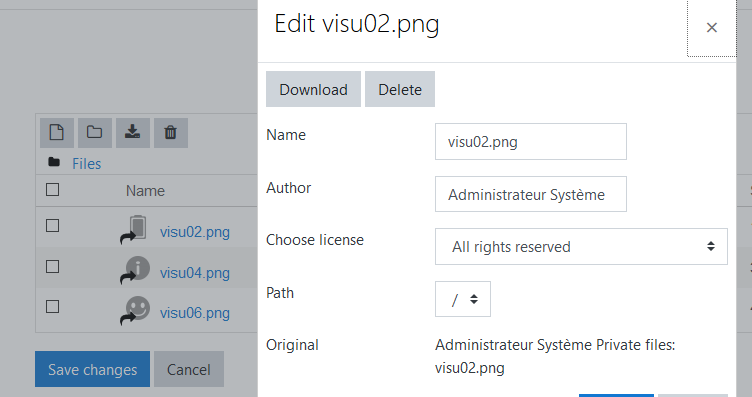
Task: Focus the Author text field
Action: click(x=531, y=194)
